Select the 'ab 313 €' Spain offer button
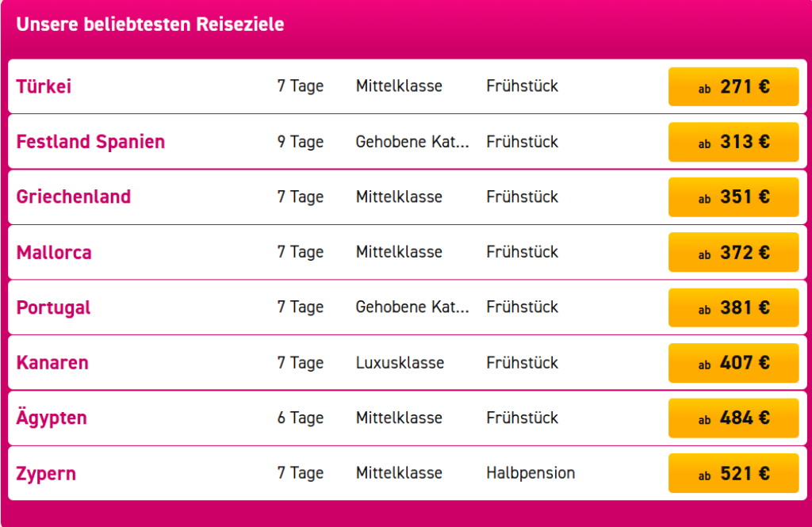Viewport: 812px width, 527px height. [733, 142]
